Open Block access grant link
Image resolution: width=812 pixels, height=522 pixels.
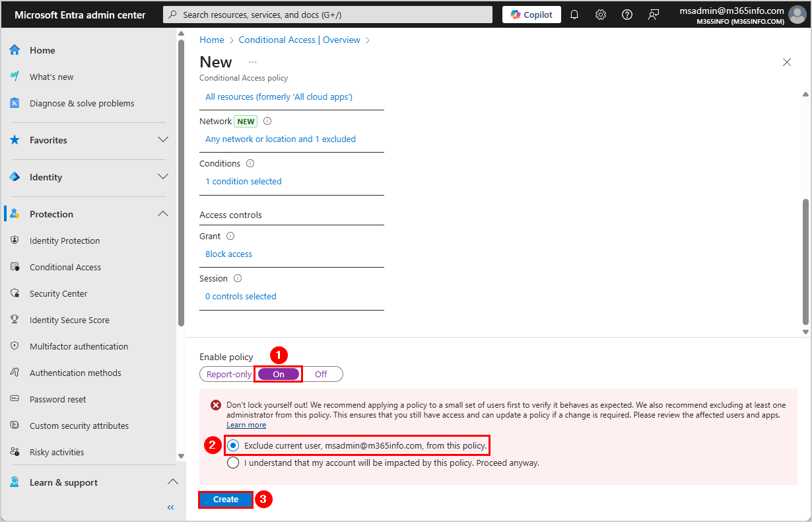click(x=228, y=254)
